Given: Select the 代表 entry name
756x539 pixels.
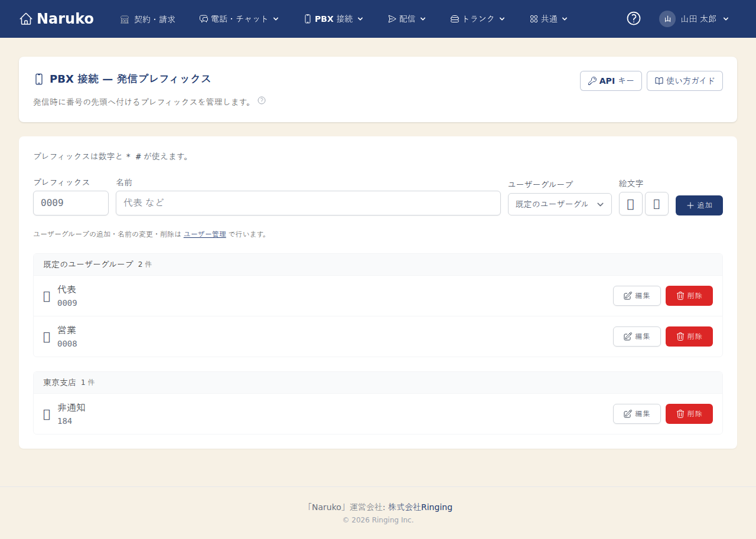Looking at the screenshot, I should coord(67,289).
